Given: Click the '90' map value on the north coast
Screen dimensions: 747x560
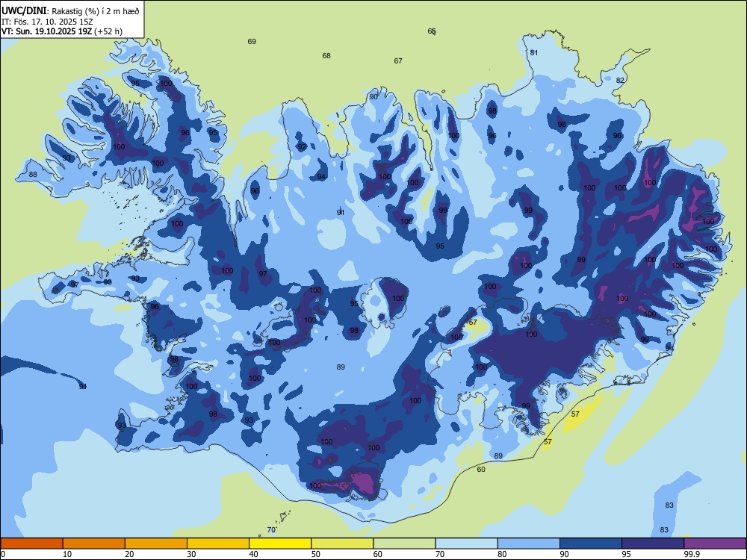Looking at the screenshot, I should point(373,96).
